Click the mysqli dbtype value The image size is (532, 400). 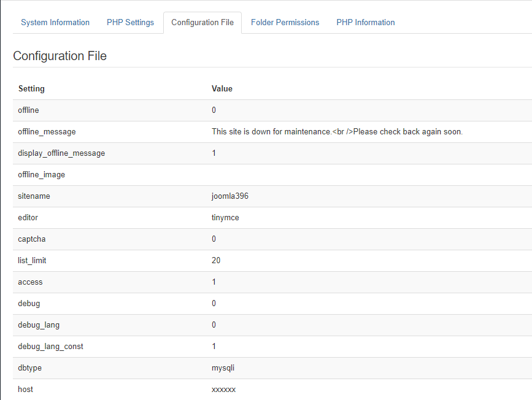223,368
